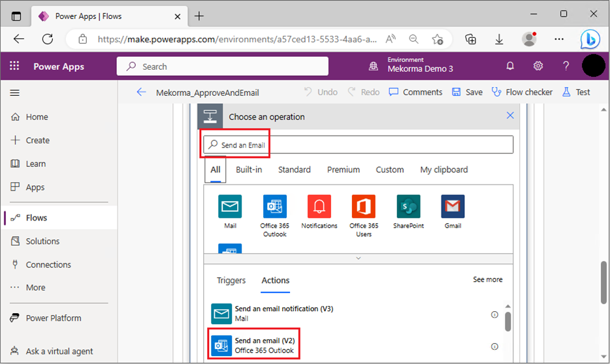
Task: Switch to the Built-in tab
Action: pos(249,170)
